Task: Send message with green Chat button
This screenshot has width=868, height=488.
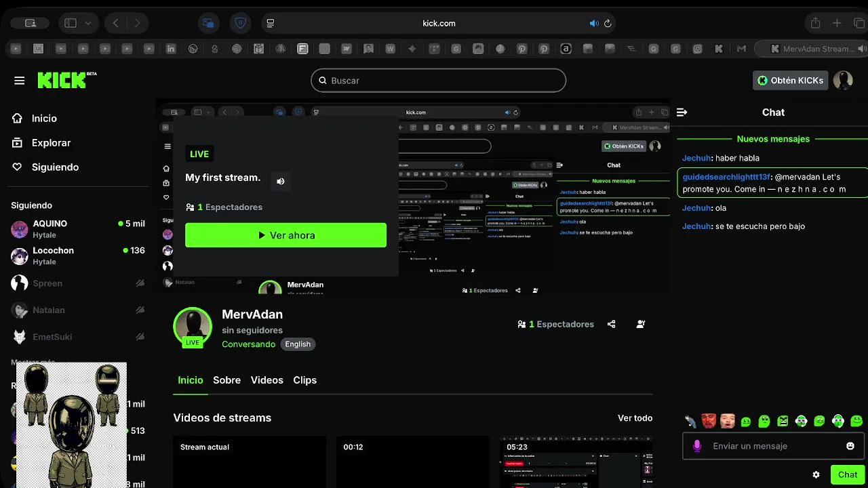Action: (848, 475)
